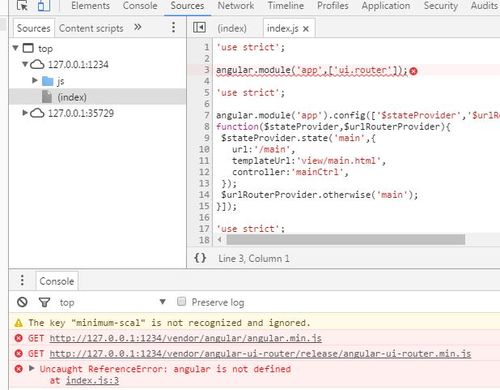Hide the navigator sidebar toggle icon

click(199, 27)
